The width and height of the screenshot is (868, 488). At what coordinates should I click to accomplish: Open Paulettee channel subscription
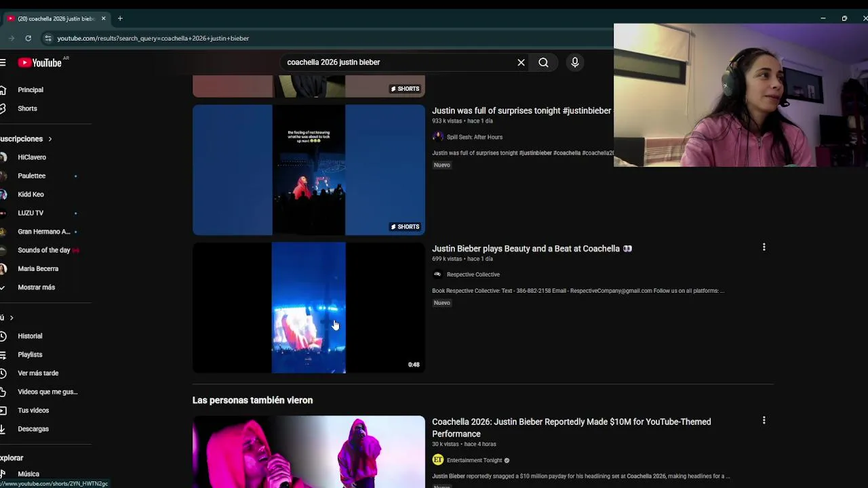pyautogui.click(x=31, y=176)
